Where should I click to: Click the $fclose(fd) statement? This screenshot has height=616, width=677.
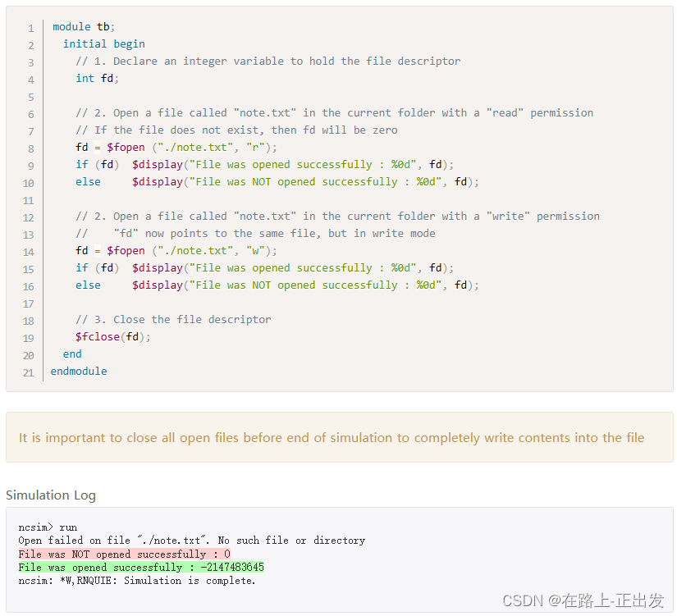[x=113, y=337]
